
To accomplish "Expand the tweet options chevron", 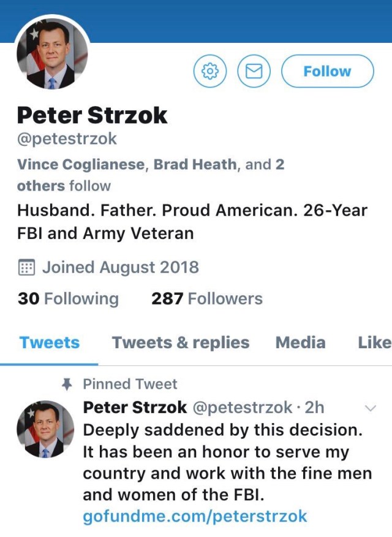I will (x=370, y=408).
